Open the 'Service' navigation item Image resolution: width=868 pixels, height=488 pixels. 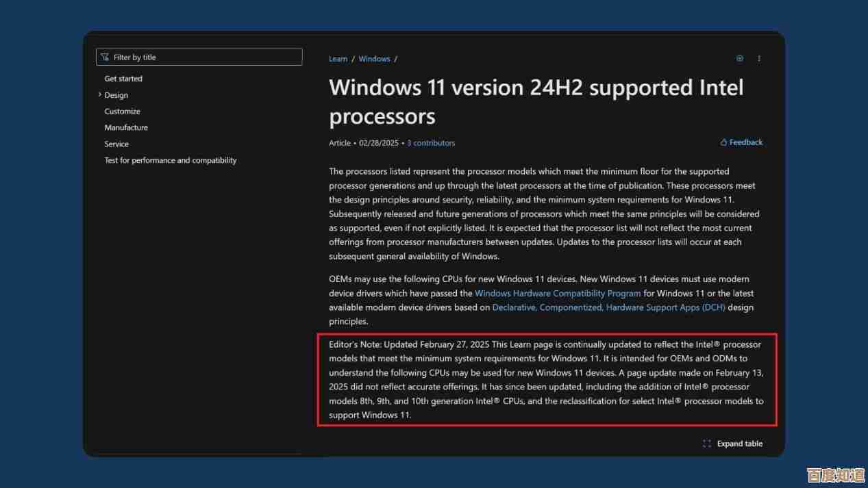click(116, 144)
